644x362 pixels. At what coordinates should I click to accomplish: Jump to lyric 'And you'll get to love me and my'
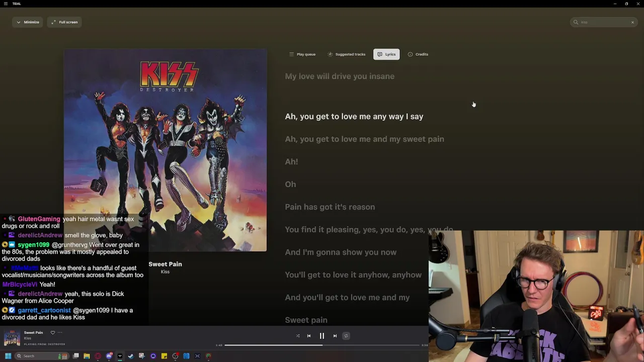coord(347,298)
